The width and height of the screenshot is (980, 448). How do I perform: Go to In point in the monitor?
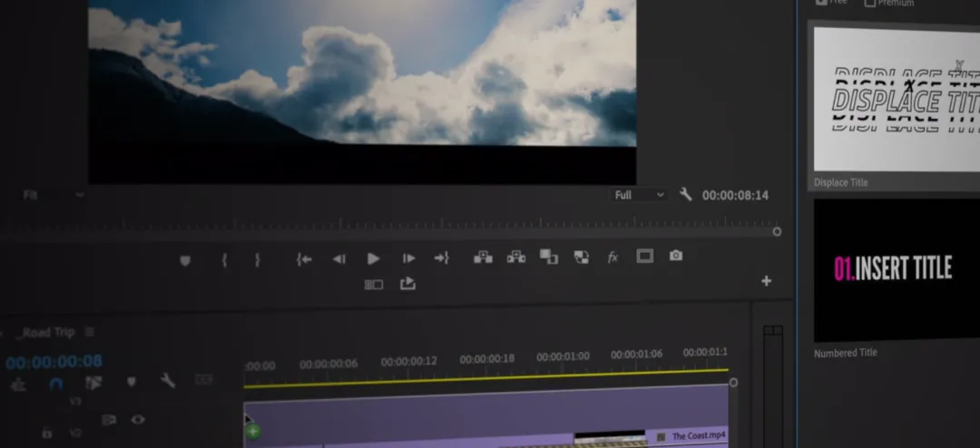304,259
